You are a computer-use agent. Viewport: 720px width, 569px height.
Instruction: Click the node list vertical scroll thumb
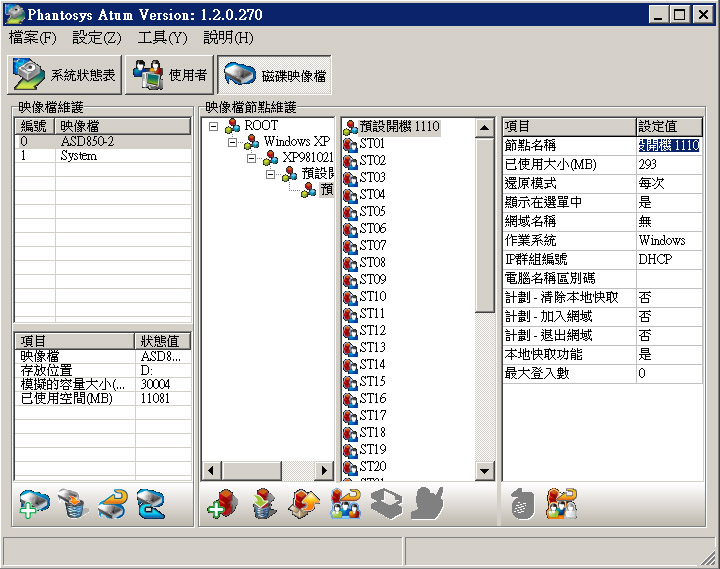[x=484, y=225]
